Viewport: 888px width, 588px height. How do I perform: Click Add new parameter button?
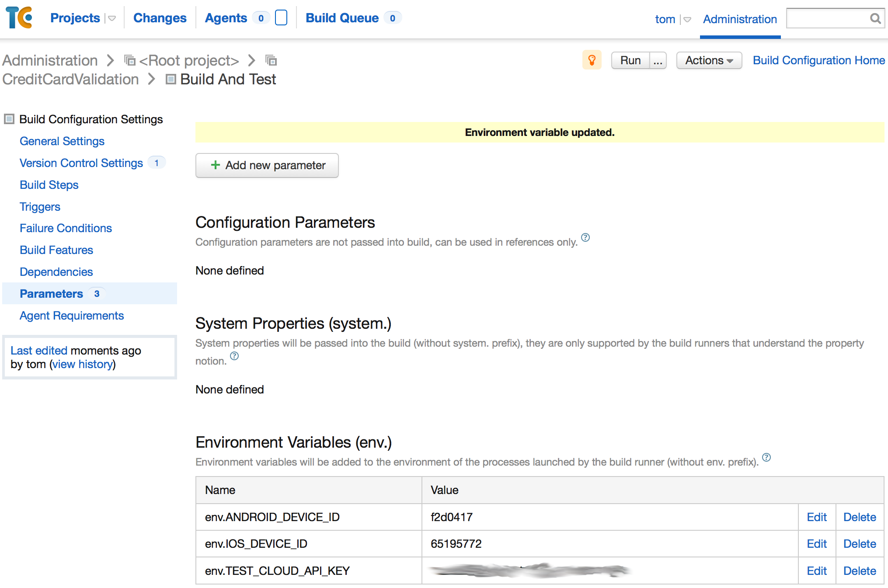click(x=268, y=165)
